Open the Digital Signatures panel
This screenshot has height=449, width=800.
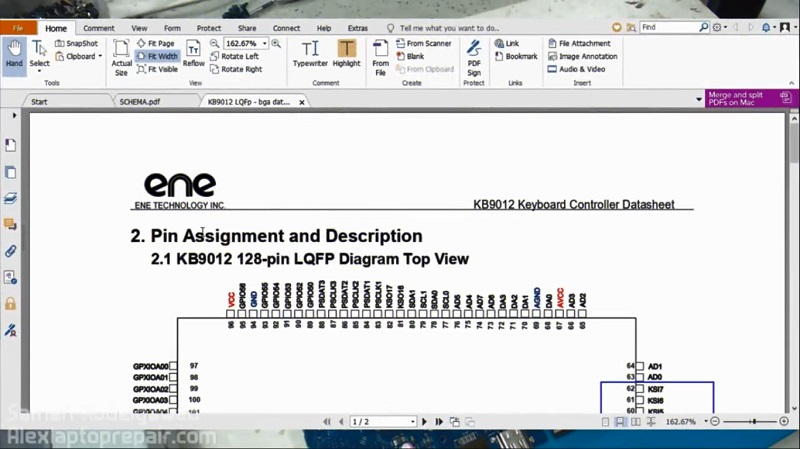click(10, 331)
